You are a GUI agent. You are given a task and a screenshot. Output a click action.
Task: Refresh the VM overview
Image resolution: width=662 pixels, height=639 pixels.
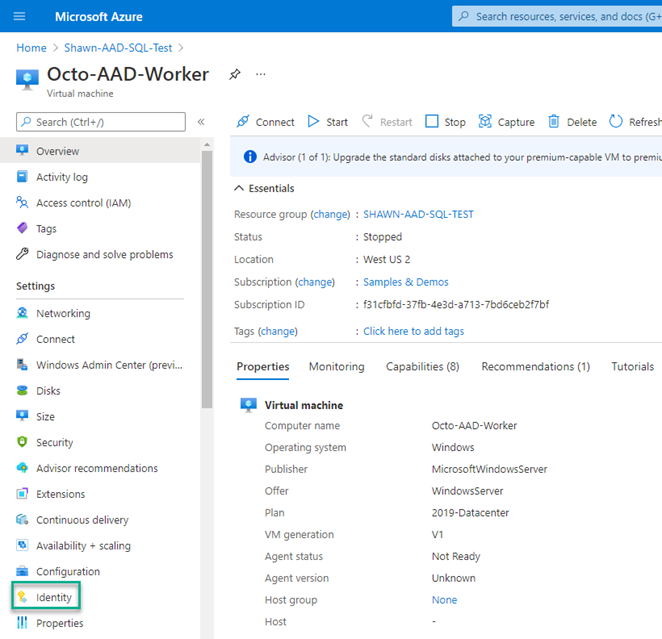tap(634, 122)
